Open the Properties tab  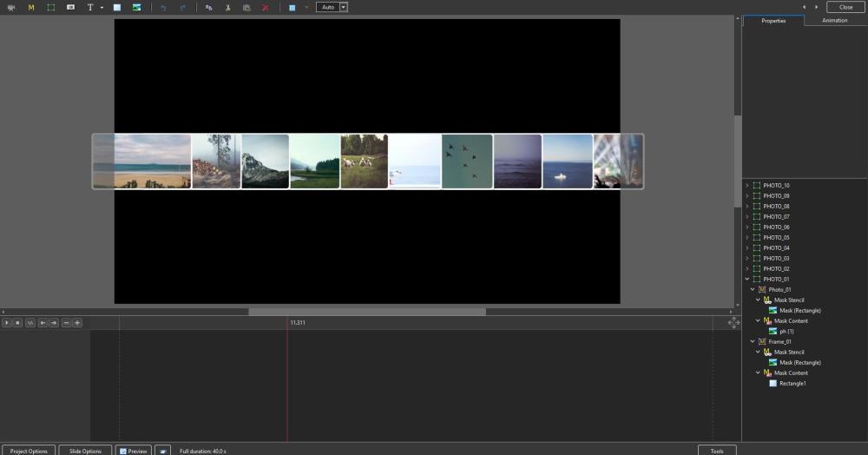point(773,21)
